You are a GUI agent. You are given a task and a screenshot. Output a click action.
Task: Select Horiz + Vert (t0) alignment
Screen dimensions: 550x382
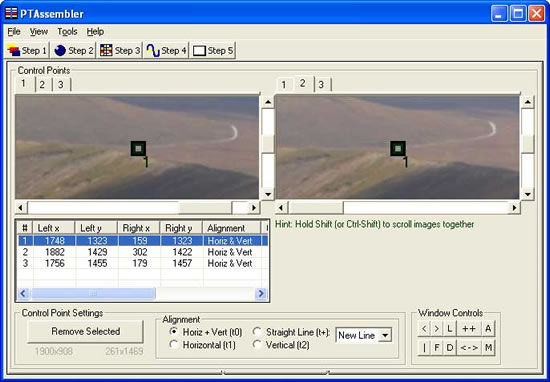[206, 332]
